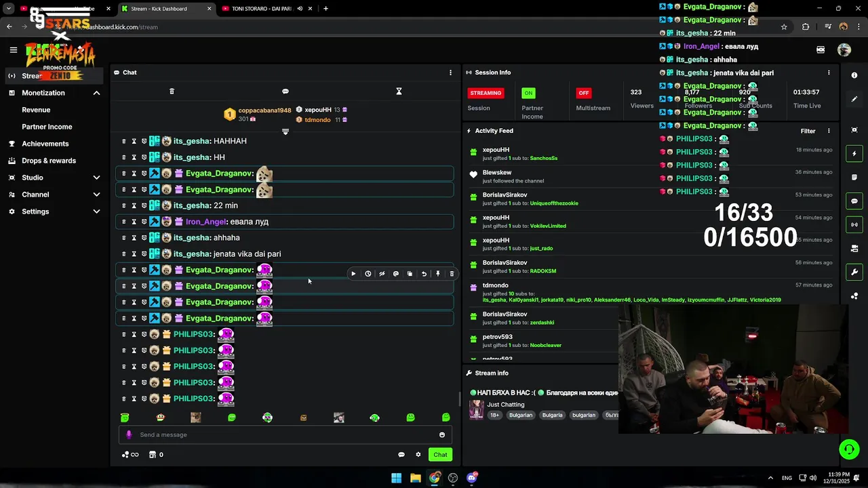The height and width of the screenshot is (488, 868).
Task: Click the green support chat bubble button
Action: click(849, 449)
